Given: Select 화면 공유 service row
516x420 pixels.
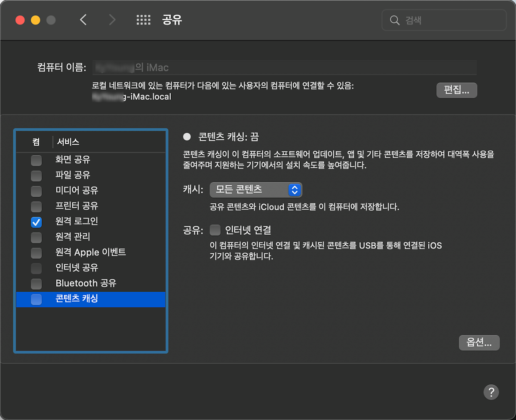Looking at the screenshot, I should tap(91, 160).
